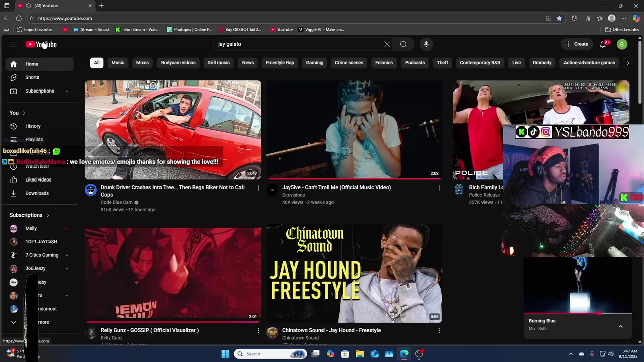Favorite this page with star icon

click(x=559, y=18)
